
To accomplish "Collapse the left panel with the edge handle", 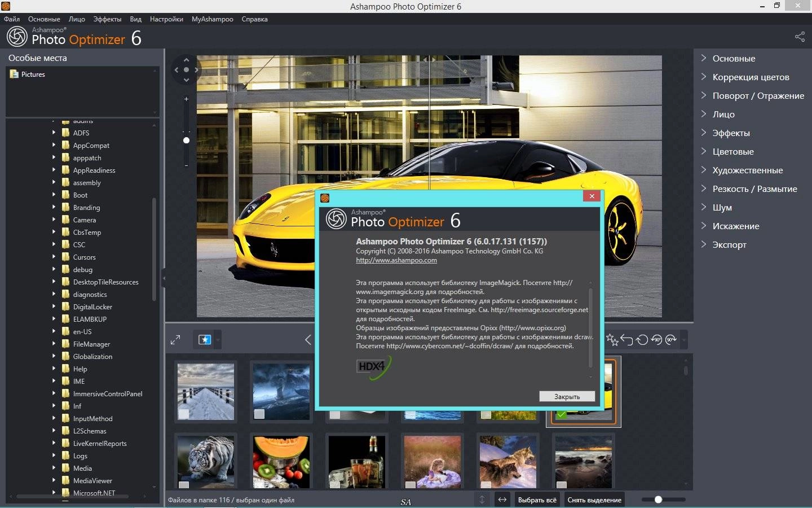I will coord(164,278).
